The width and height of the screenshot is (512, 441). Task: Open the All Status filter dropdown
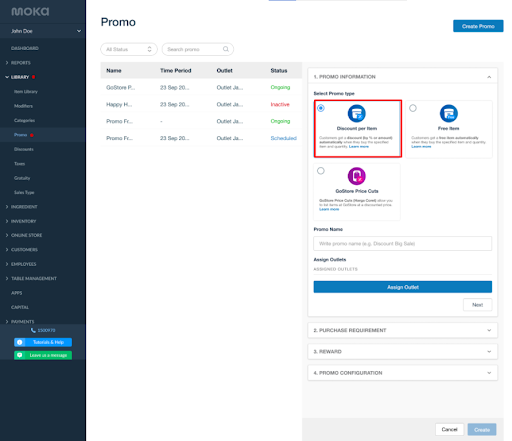pyautogui.click(x=129, y=49)
